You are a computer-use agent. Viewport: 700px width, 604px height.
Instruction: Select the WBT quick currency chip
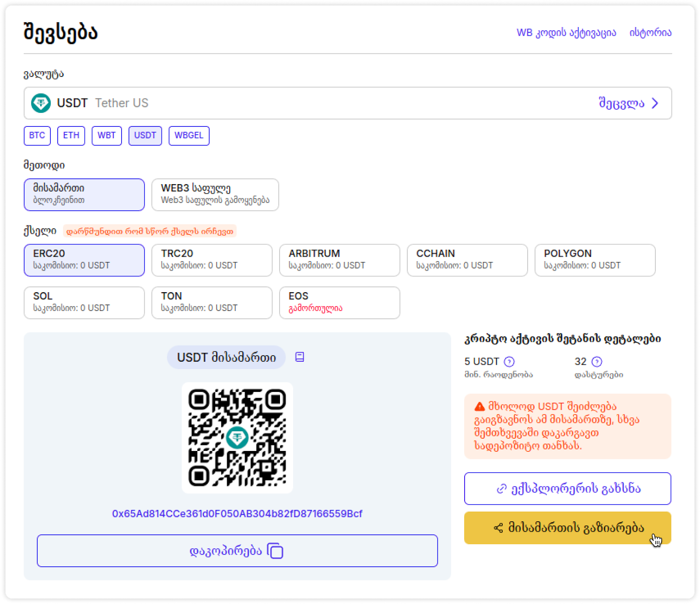click(x=107, y=136)
